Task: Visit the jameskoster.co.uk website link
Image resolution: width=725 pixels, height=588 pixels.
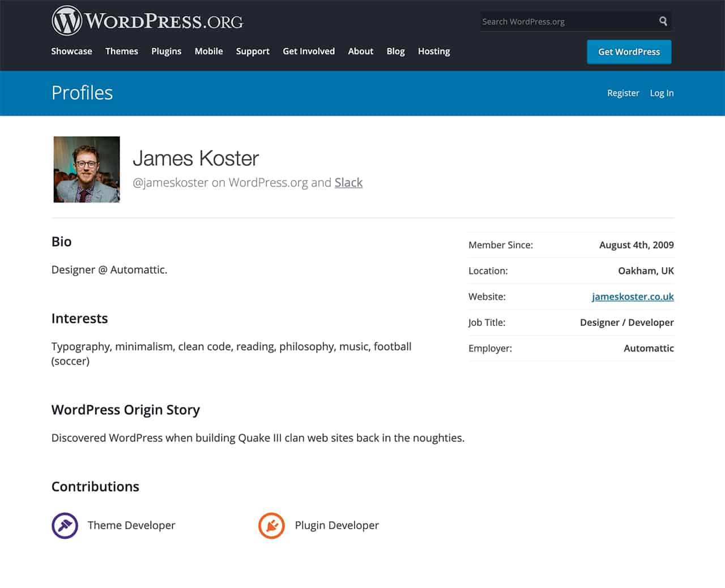Action: tap(633, 297)
